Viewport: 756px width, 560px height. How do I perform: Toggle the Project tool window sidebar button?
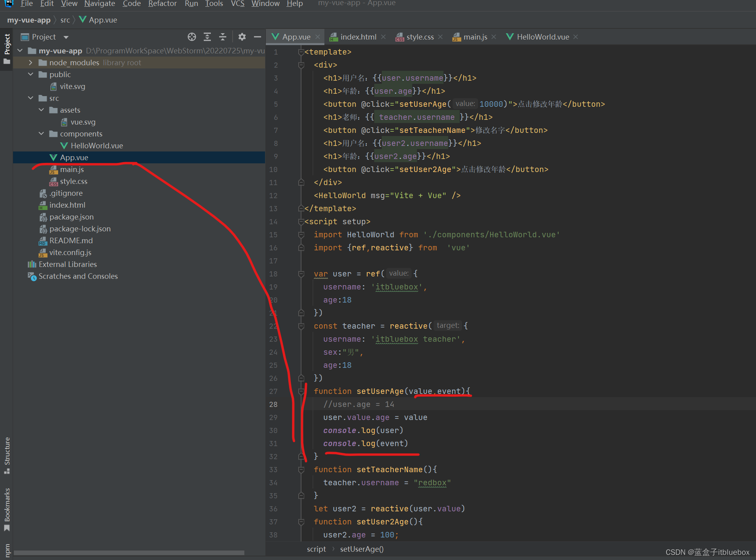point(7,49)
